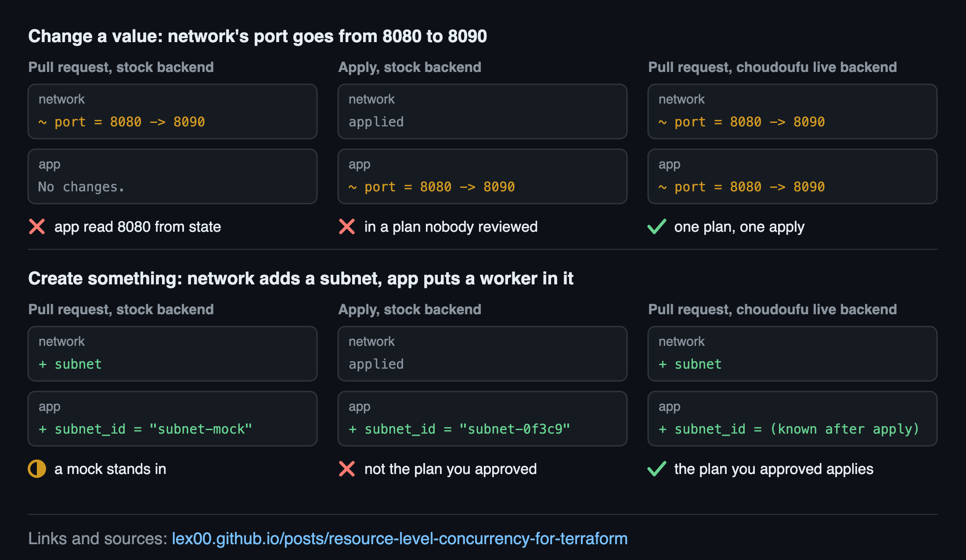966x560 pixels.
Task: Click 'one plan, one apply' caption
Action: point(739,227)
